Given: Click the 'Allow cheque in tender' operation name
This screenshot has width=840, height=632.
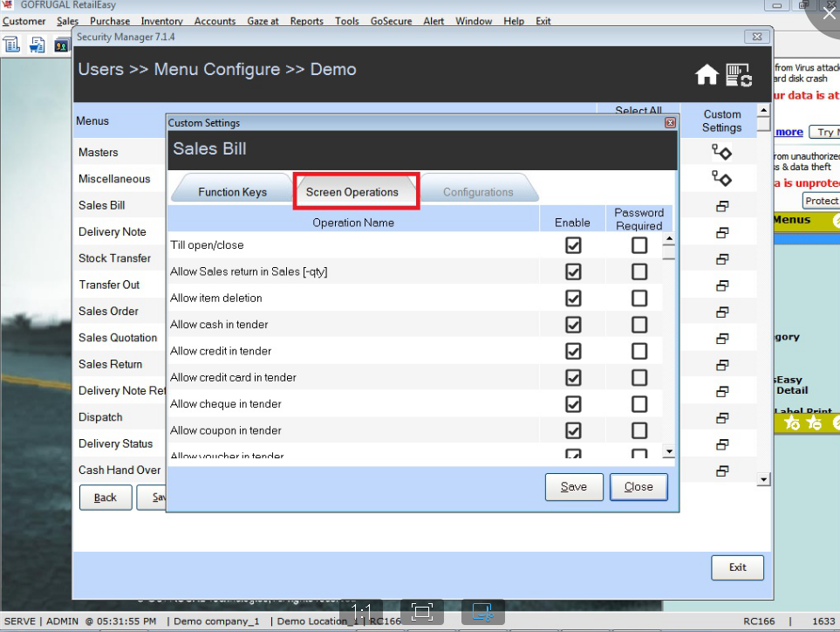Looking at the screenshot, I should pos(226,404).
